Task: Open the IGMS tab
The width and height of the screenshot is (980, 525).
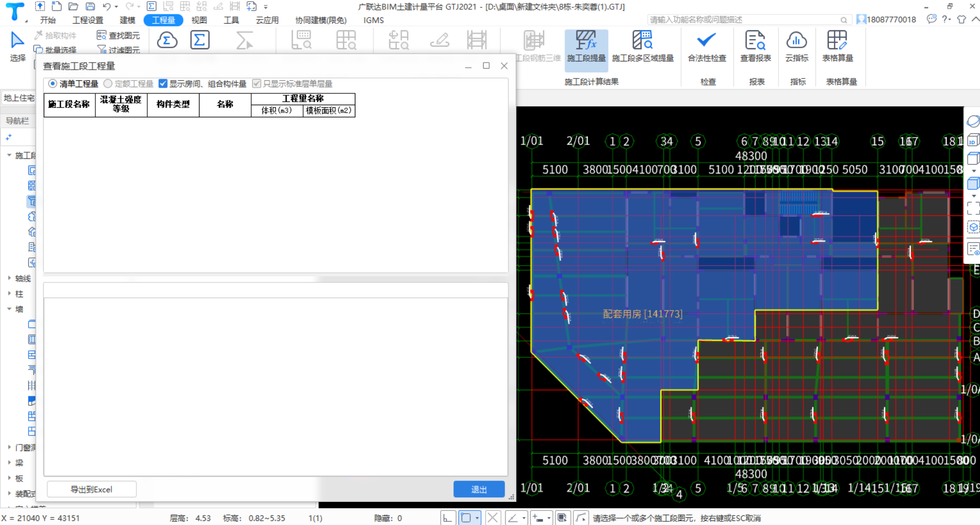Action: (373, 20)
